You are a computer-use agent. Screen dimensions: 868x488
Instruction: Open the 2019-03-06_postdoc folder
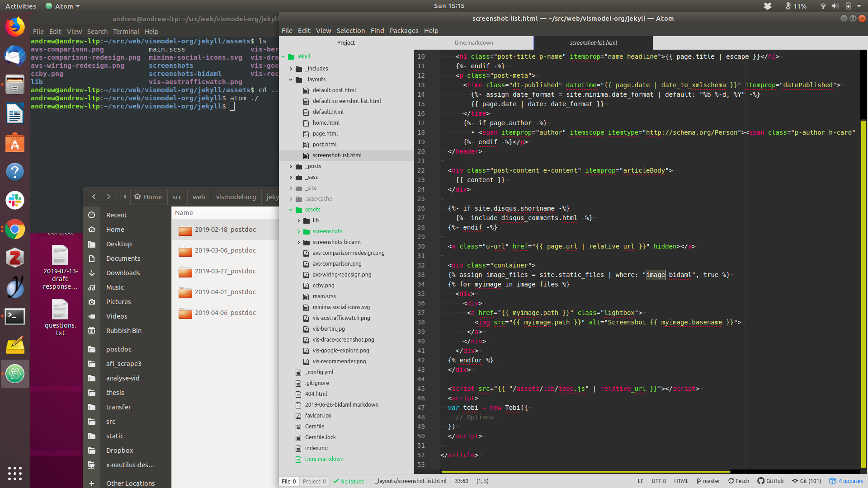tap(225, 250)
